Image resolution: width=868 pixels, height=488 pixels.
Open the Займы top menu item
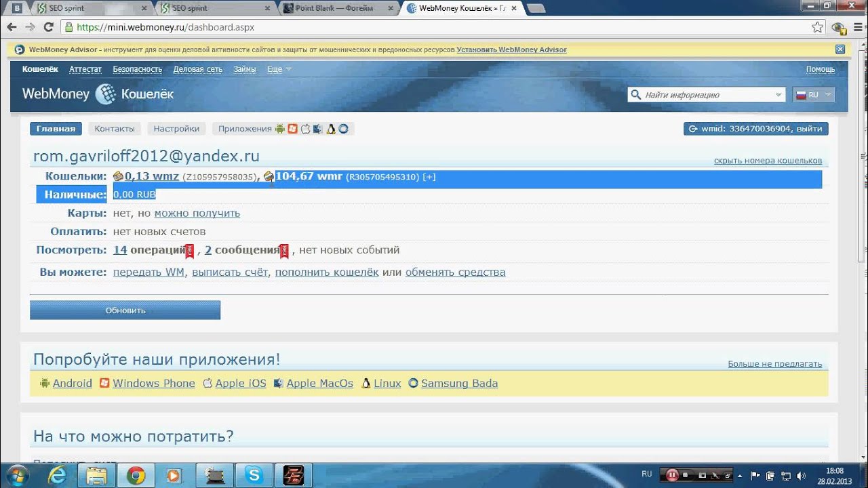pyautogui.click(x=245, y=69)
